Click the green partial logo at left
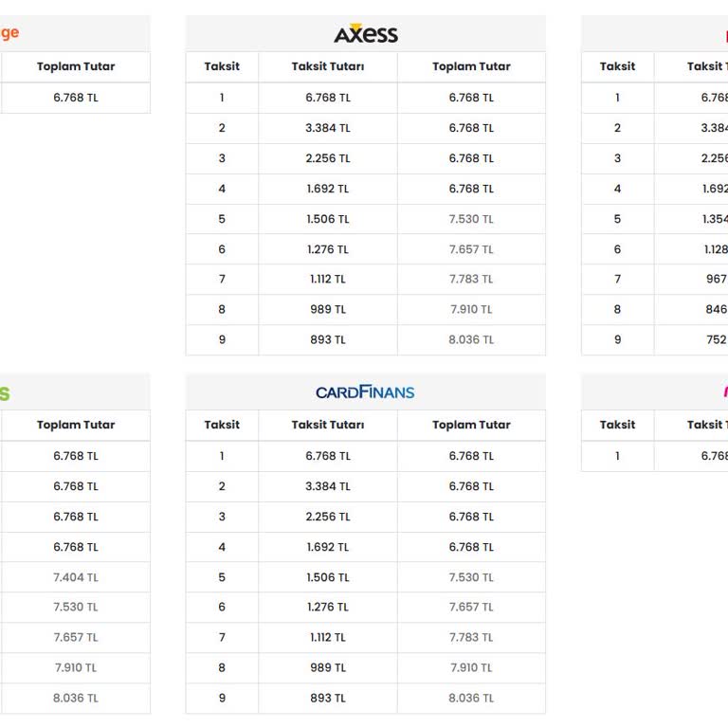This screenshot has height=728, width=728. pyautogui.click(x=5, y=392)
